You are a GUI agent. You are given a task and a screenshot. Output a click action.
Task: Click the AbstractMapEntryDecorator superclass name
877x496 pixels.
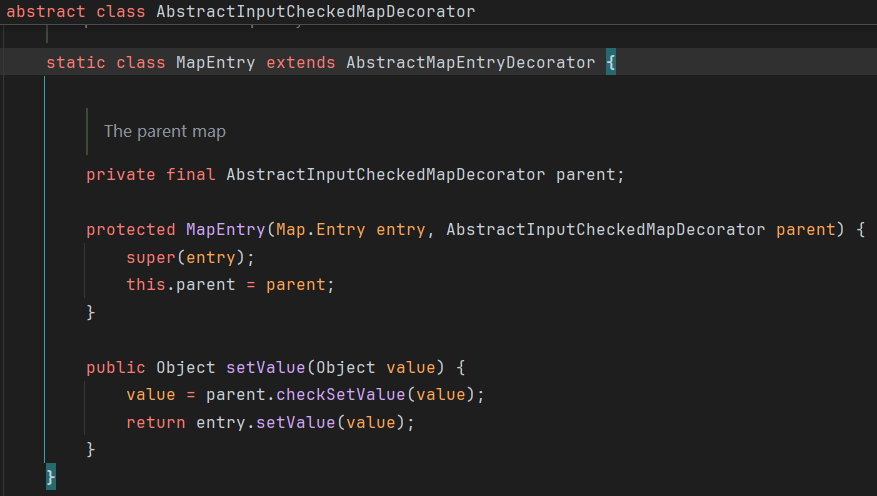470,62
